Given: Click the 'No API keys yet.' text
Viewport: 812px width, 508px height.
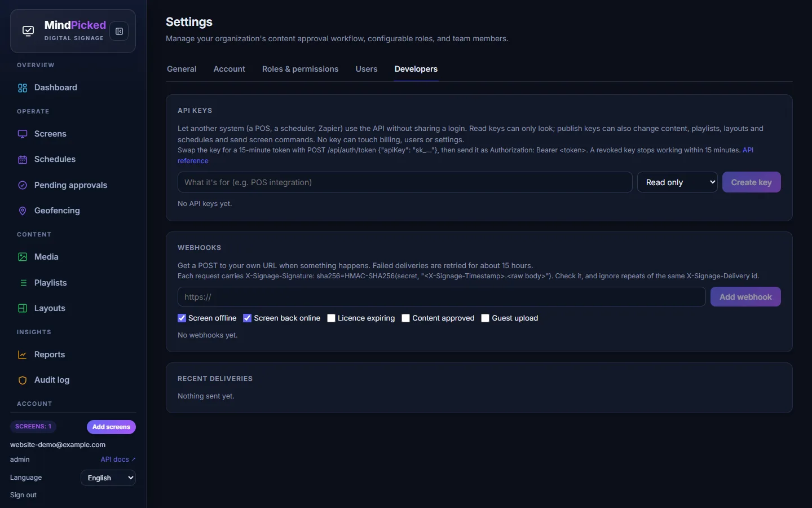Looking at the screenshot, I should coord(205,204).
